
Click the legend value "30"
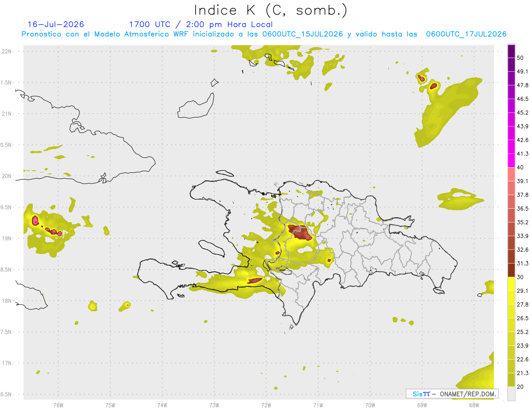tap(520, 277)
